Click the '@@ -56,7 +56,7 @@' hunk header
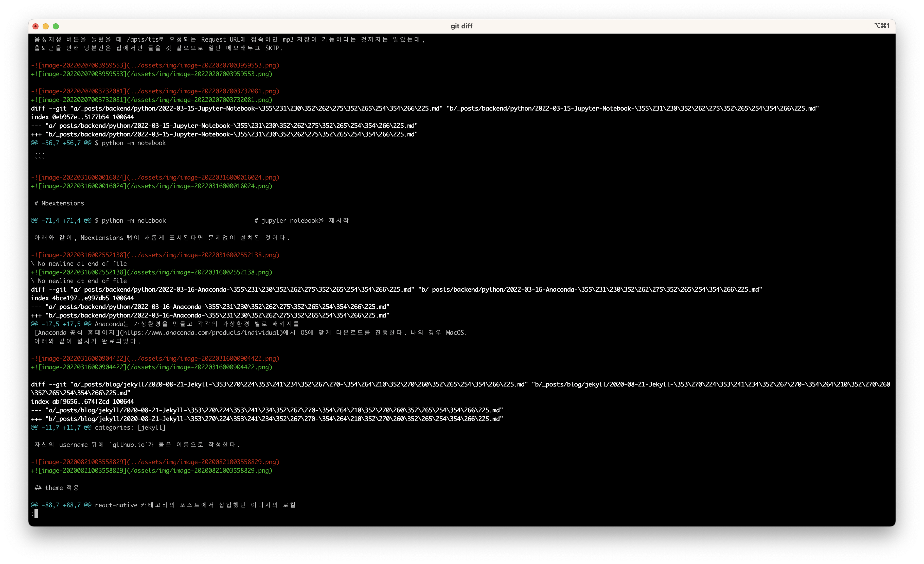The height and width of the screenshot is (564, 924). [61, 143]
